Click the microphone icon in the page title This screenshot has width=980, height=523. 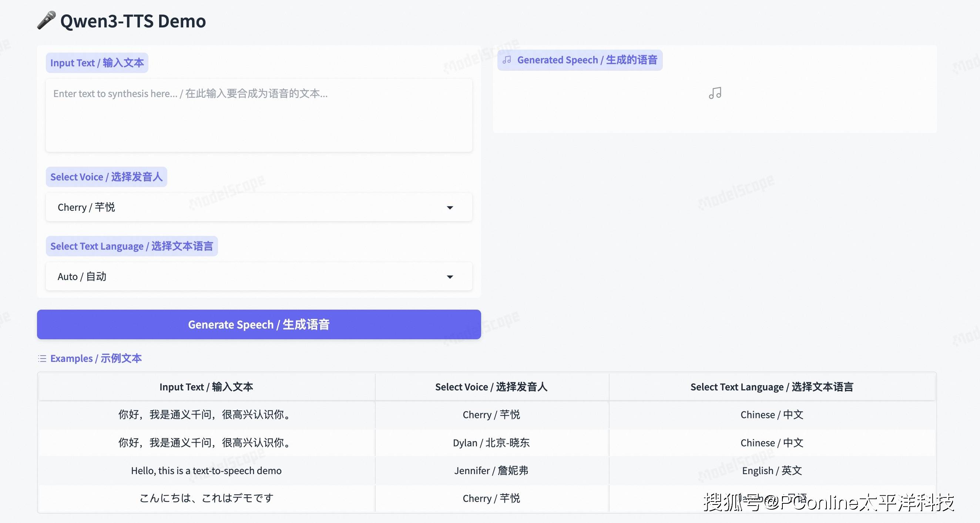(x=46, y=21)
